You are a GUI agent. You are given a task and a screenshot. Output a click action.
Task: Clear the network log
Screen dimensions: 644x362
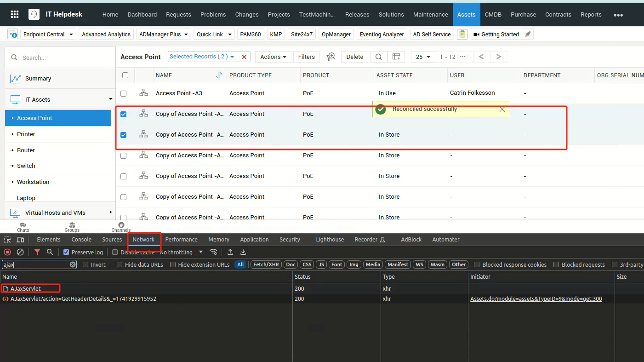[x=20, y=252]
